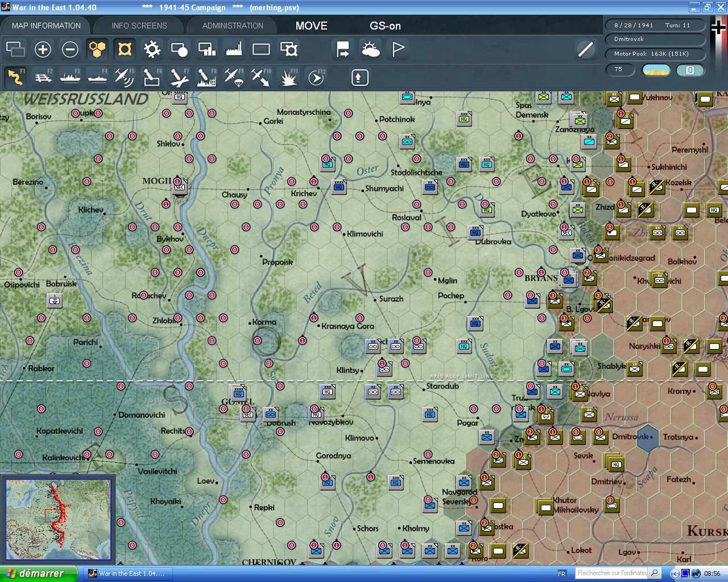The width and height of the screenshot is (728, 582).
Task: Click the rectangle with bar chart icon
Action: click(x=206, y=49)
